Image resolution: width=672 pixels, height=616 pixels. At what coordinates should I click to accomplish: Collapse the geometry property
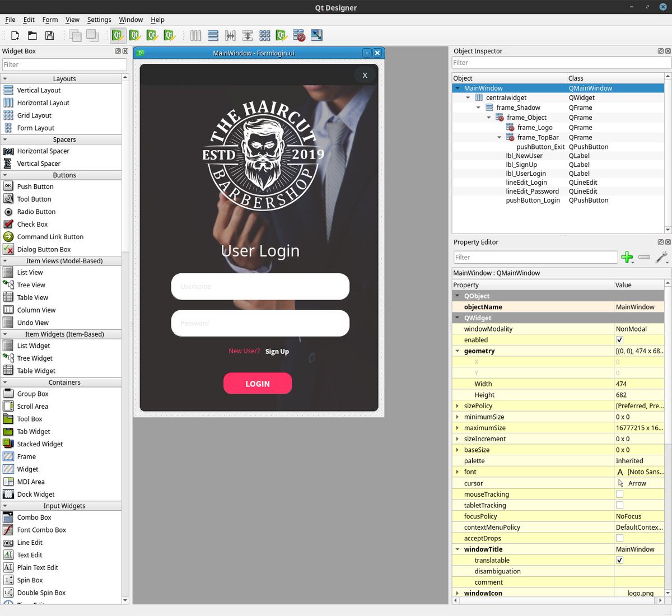[x=458, y=351]
